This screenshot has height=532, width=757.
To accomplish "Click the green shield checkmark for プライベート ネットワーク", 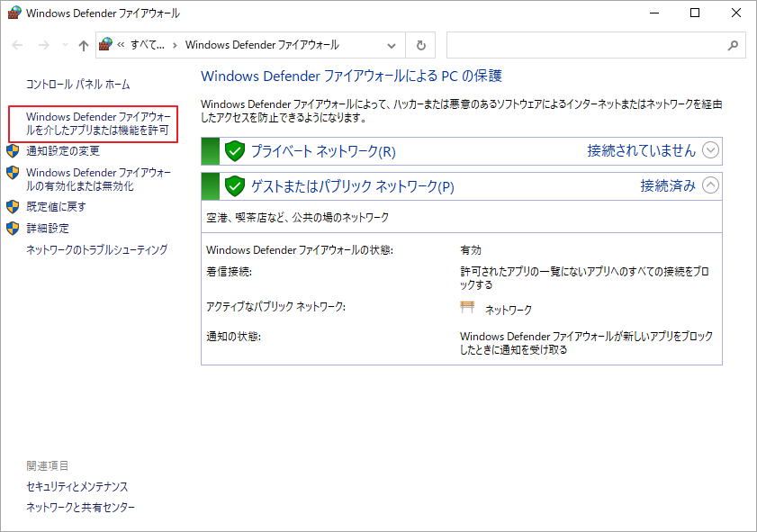I will [234, 150].
